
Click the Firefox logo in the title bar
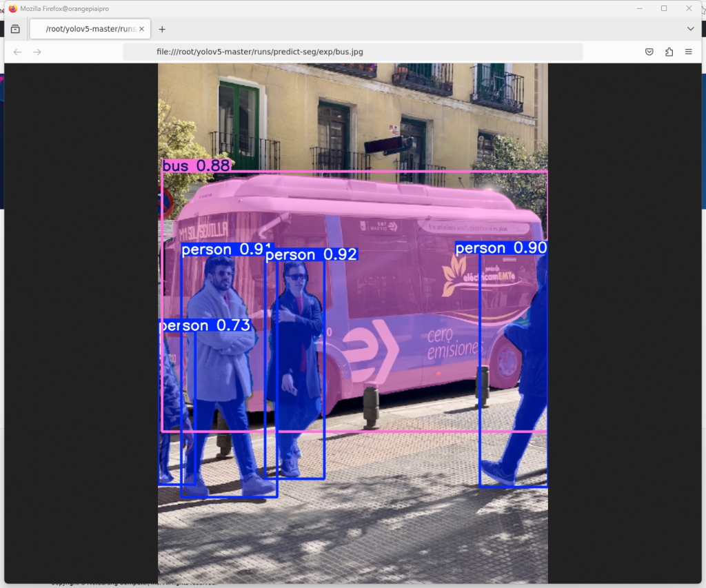pos(12,8)
